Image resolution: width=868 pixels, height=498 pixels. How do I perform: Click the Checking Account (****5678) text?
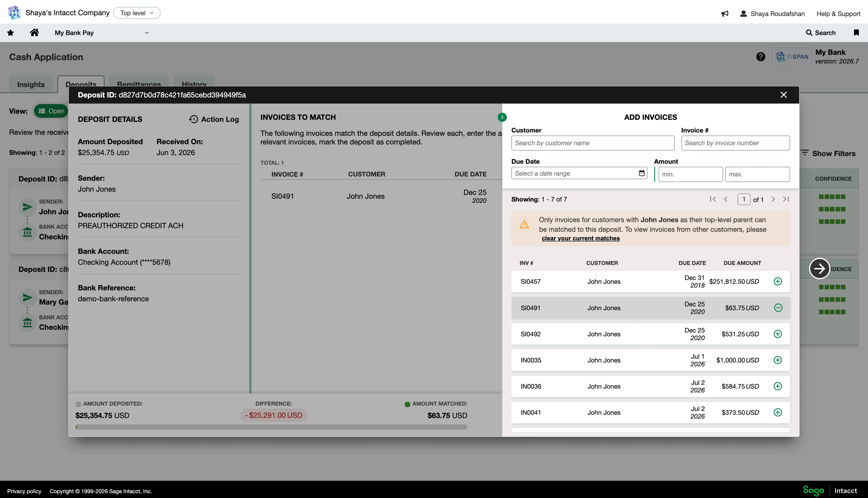124,262
